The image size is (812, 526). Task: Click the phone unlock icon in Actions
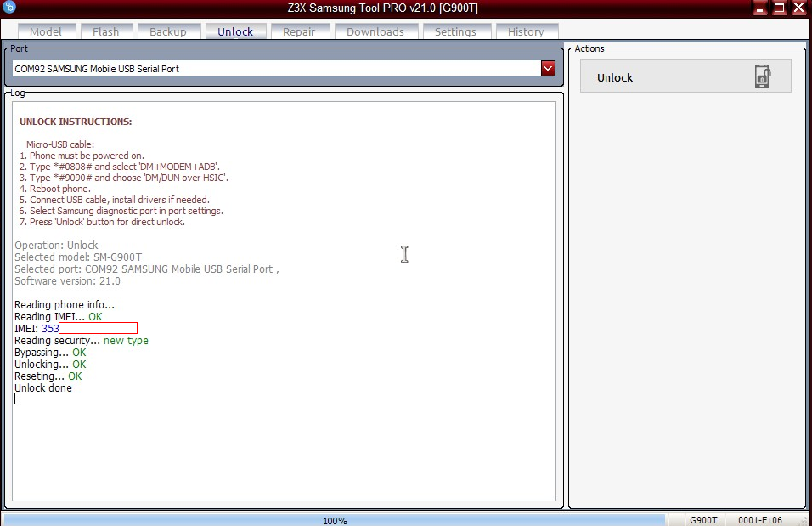click(x=762, y=76)
